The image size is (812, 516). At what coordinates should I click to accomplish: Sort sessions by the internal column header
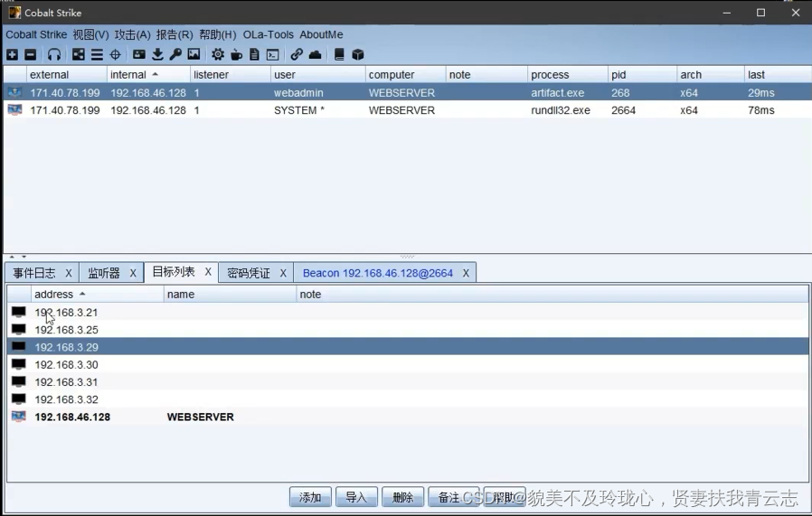pyautogui.click(x=148, y=74)
